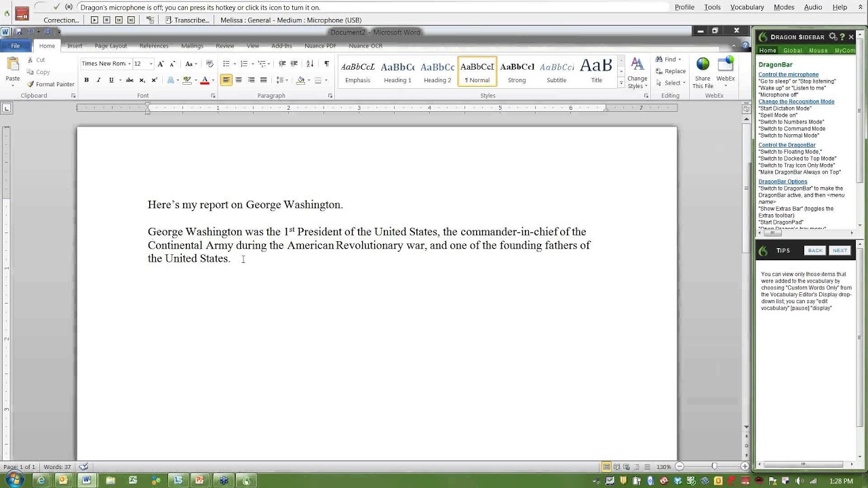Click the BACK tip button
This screenshot has width=868, height=488.
(815, 251)
